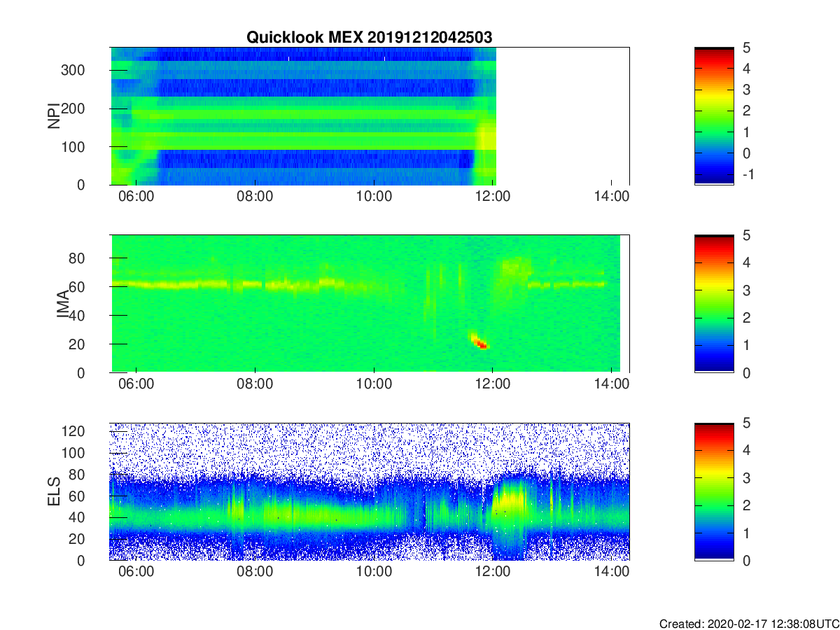Select the NPI y-axis label
840x630 pixels.
(x=53, y=115)
